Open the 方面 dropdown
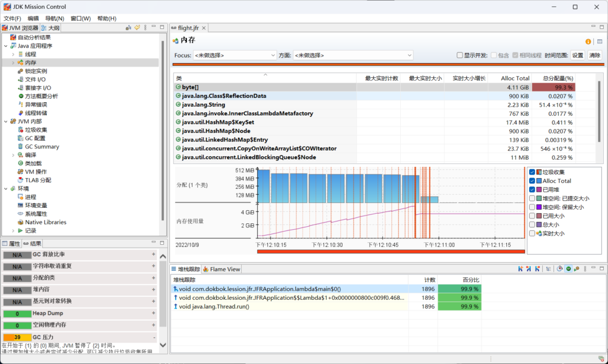The width and height of the screenshot is (608, 364). point(353,55)
